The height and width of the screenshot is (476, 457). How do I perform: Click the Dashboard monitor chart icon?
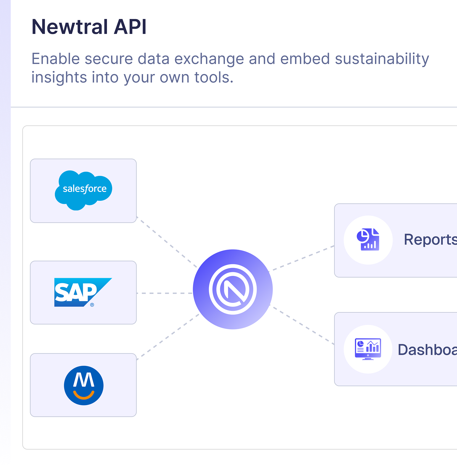pos(368,349)
